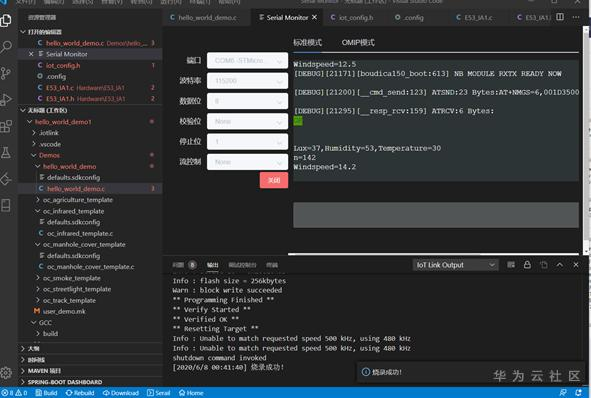Maximize the bottom panel with chevron
The width and height of the screenshot is (591, 398).
[560, 265]
